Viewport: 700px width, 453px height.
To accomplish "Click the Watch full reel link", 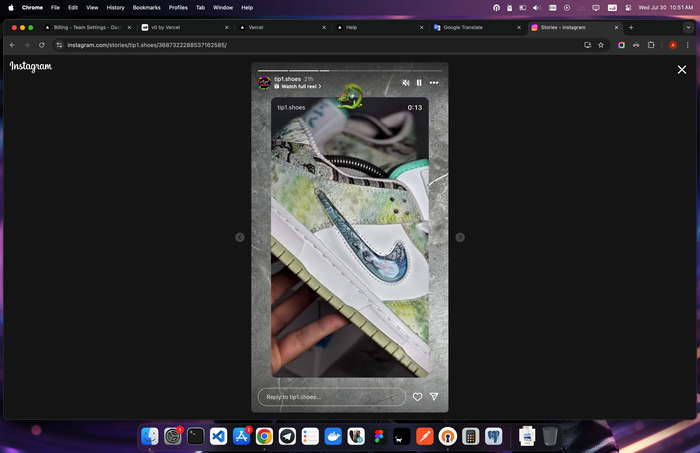I will coord(298,87).
